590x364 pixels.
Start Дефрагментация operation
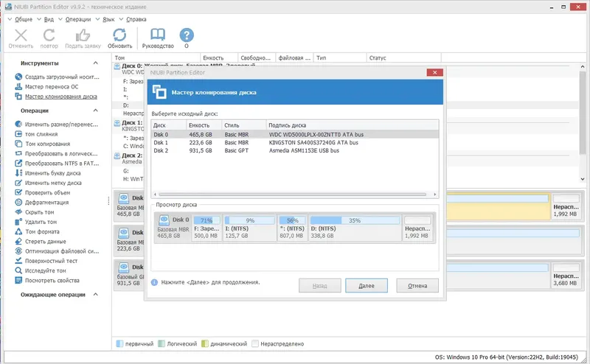pyautogui.click(x=42, y=203)
